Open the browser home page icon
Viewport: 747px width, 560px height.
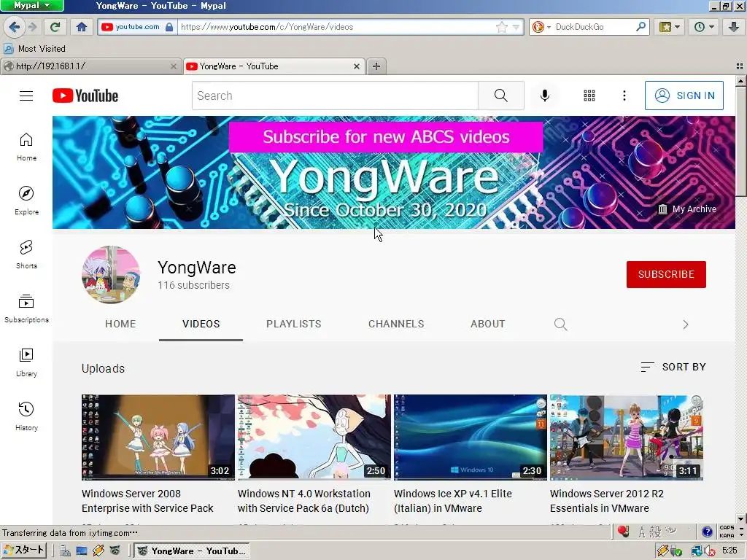(82, 27)
